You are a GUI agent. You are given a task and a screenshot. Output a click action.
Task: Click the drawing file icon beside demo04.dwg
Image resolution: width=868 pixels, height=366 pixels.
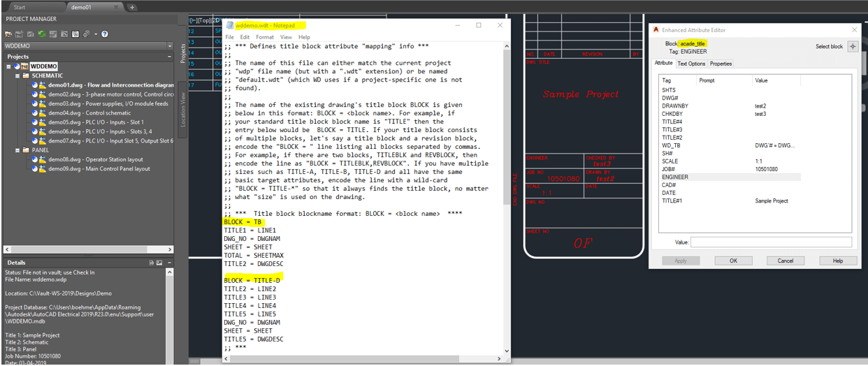point(42,112)
